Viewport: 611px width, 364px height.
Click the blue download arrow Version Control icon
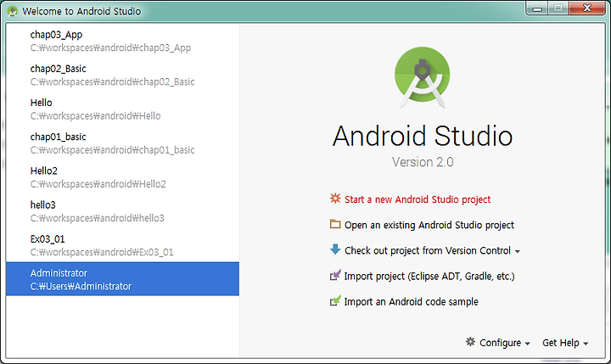[335, 249]
